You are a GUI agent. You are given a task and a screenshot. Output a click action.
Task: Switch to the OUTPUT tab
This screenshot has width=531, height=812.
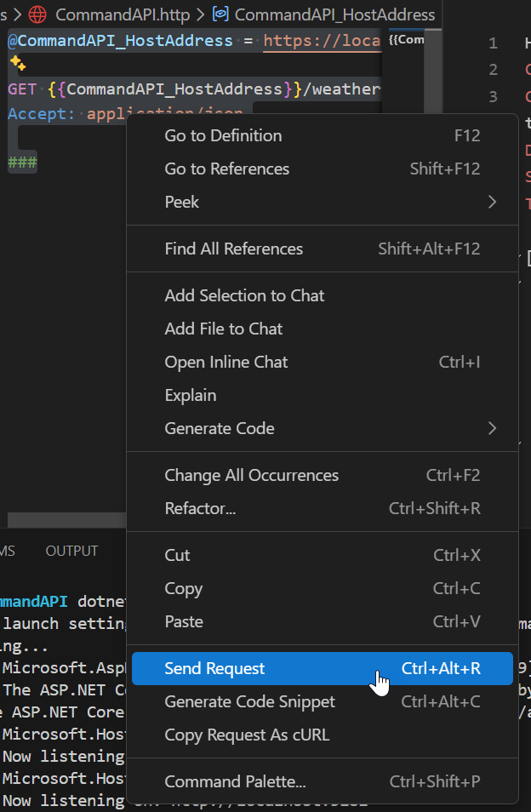pyautogui.click(x=71, y=551)
